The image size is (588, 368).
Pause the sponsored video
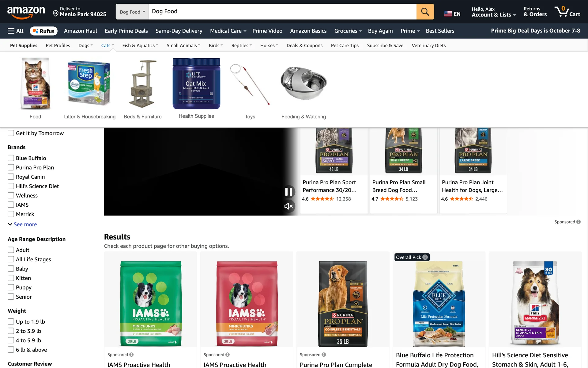pyautogui.click(x=288, y=192)
